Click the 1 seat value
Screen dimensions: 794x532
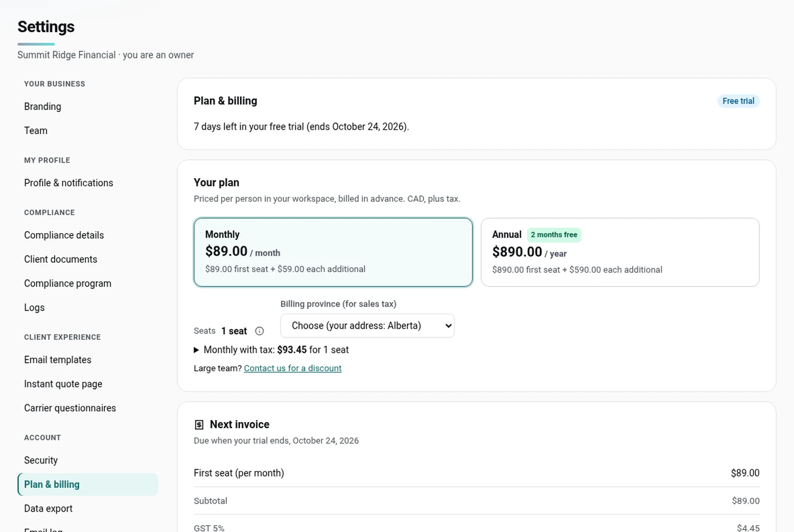pos(234,331)
